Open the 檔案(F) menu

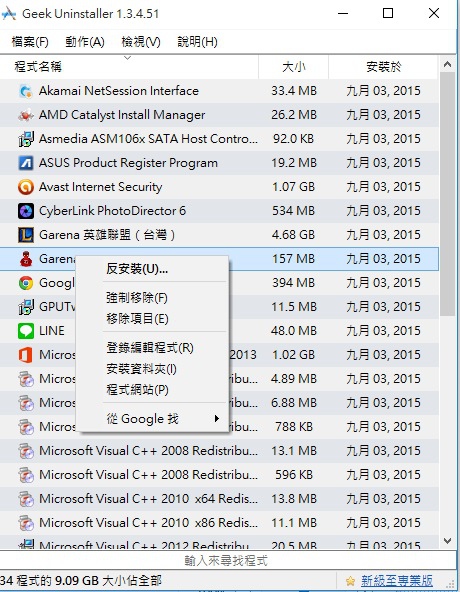pyautogui.click(x=30, y=42)
